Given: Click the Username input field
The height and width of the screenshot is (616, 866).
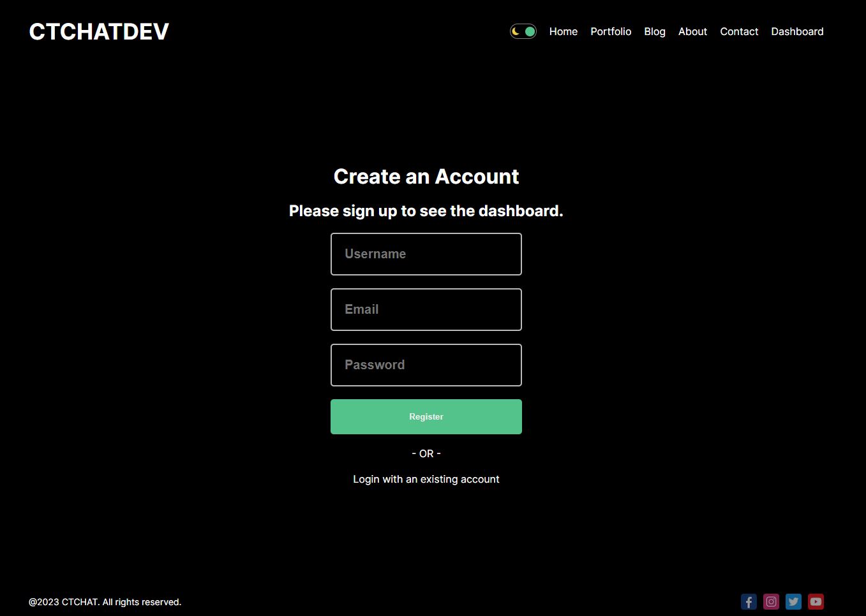Looking at the screenshot, I should [x=426, y=254].
